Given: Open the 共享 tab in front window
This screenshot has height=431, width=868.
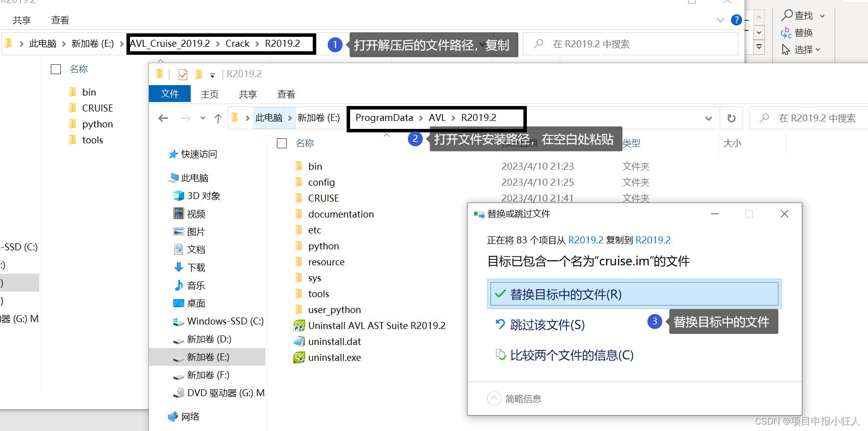Looking at the screenshot, I should 248,94.
